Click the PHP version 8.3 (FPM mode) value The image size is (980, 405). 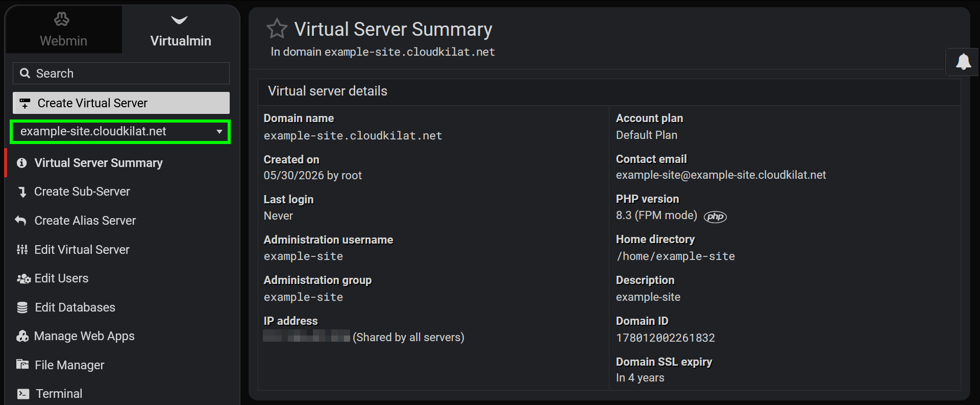pos(656,216)
